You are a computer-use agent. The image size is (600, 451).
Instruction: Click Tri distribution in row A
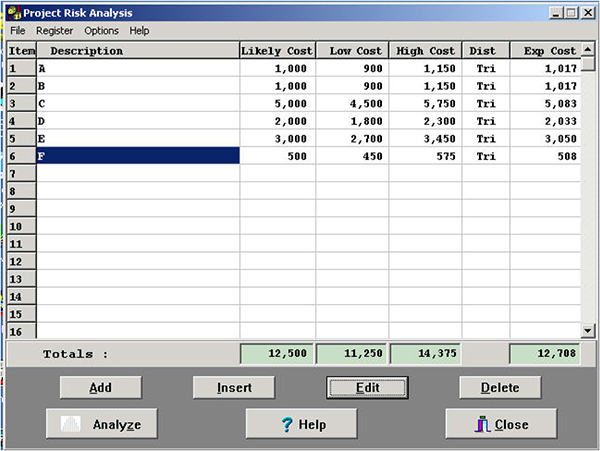click(486, 68)
